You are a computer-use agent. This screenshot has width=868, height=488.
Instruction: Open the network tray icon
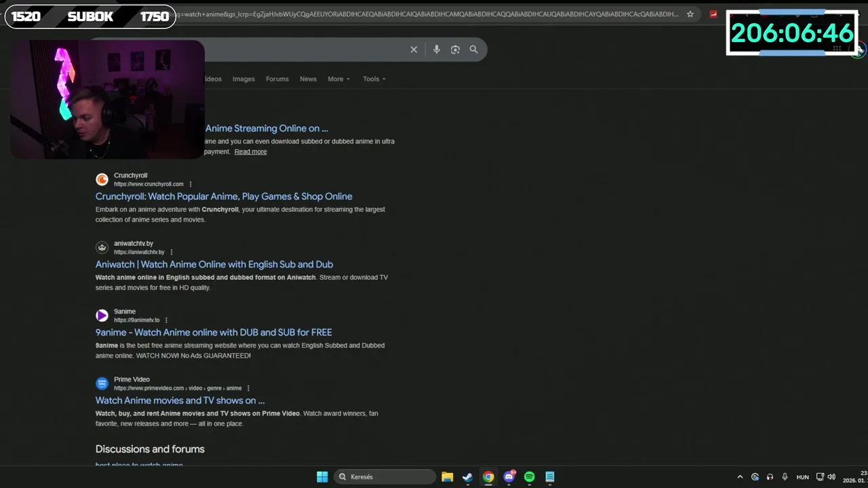[820, 476]
